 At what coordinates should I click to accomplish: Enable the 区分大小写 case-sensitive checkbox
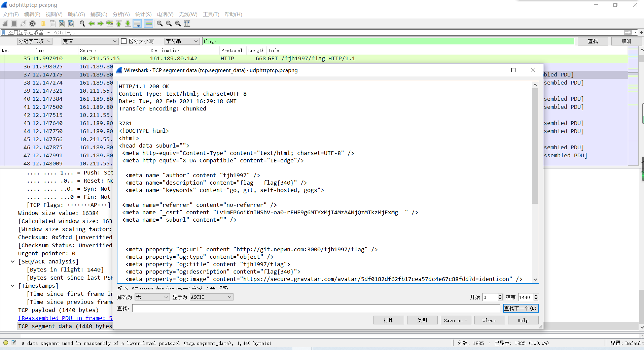(124, 41)
